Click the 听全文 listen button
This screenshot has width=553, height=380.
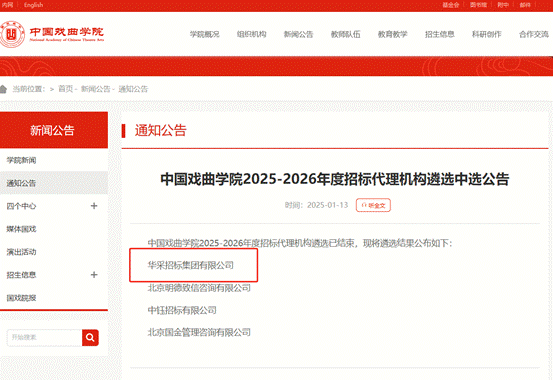(373, 205)
